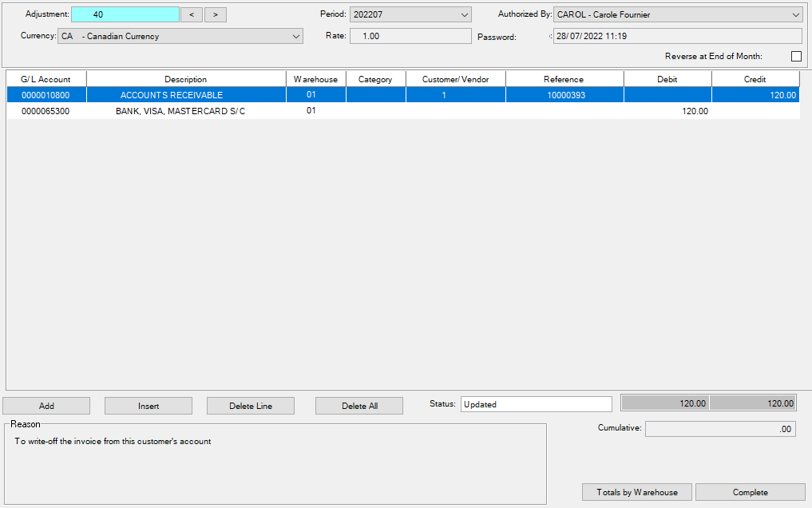This screenshot has width=812, height=508.
Task: Click the Complete button
Action: 750,492
